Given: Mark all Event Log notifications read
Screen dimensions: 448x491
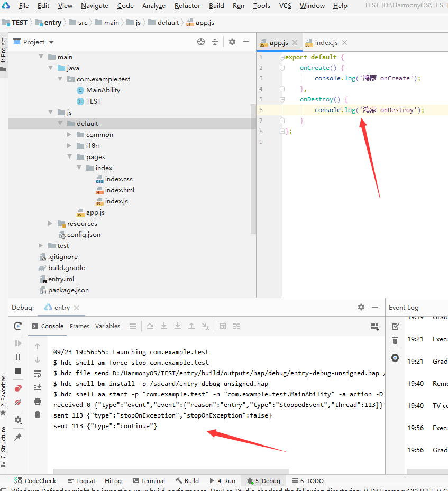Looking at the screenshot, I should click(395, 327).
